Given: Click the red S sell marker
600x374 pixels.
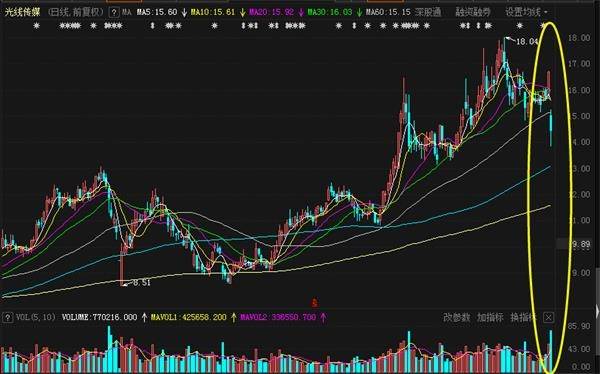Looking at the screenshot, I should pyautogui.click(x=314, y=303).
